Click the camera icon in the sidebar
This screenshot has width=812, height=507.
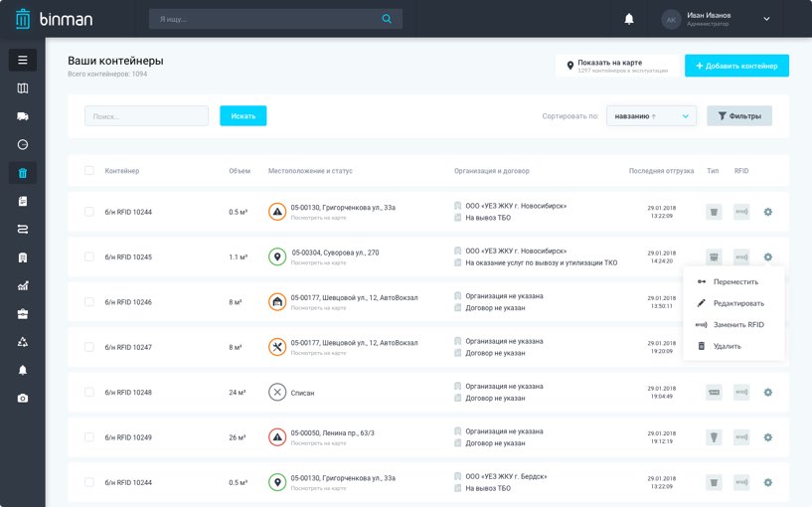tap(23, 398)
